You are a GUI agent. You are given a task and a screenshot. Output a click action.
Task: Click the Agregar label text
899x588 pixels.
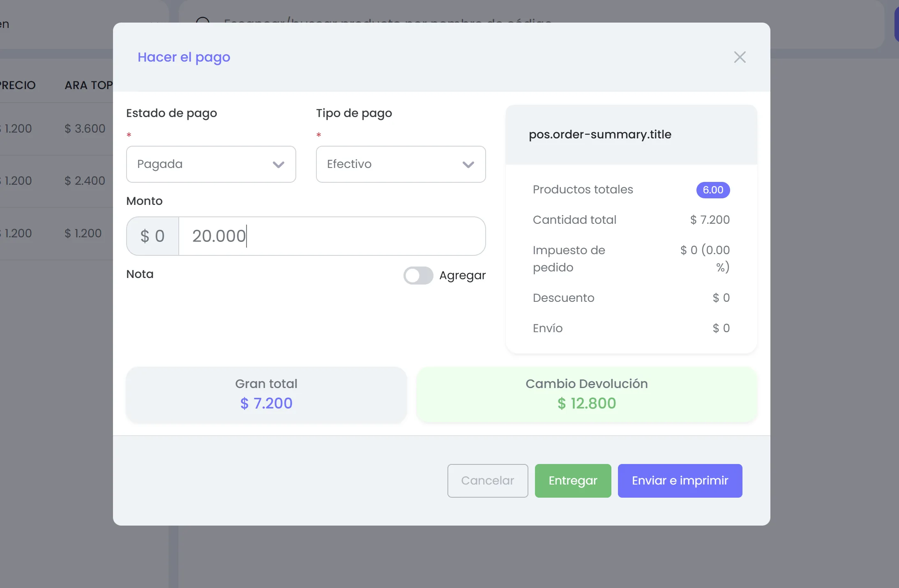pyautogui.click(x=462, y=276)
